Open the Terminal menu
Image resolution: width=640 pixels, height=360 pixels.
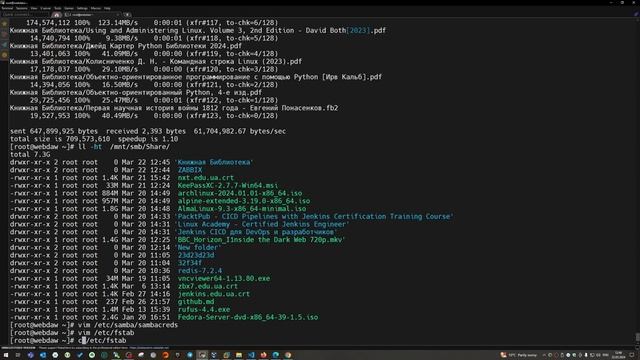pos(7,8)
